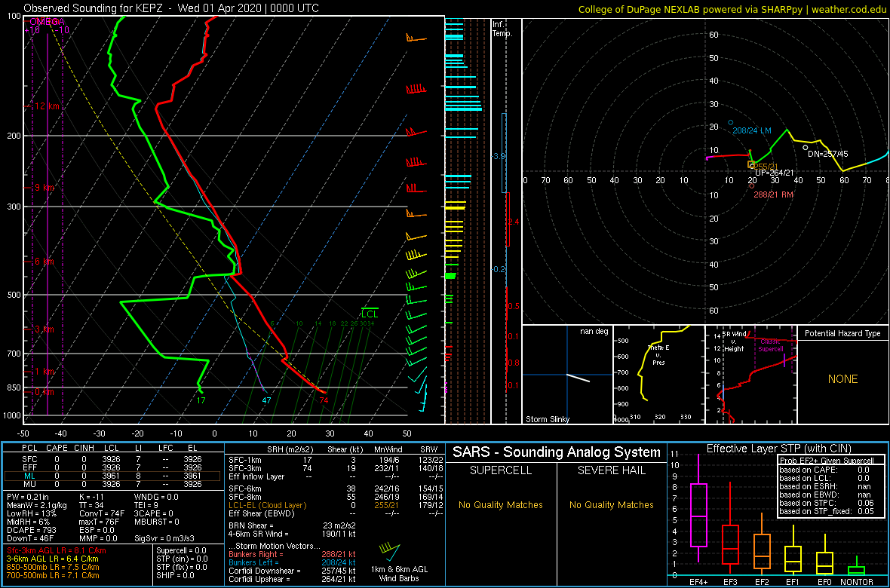Click the blue LM circle marker on hodograph
This screenshot has height=588, width=890.
(x=731, y=123)
